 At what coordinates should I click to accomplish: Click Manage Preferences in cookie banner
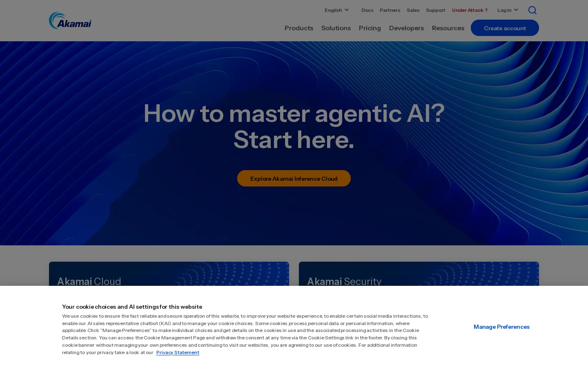pyautogui.click(x=501, y=327)
